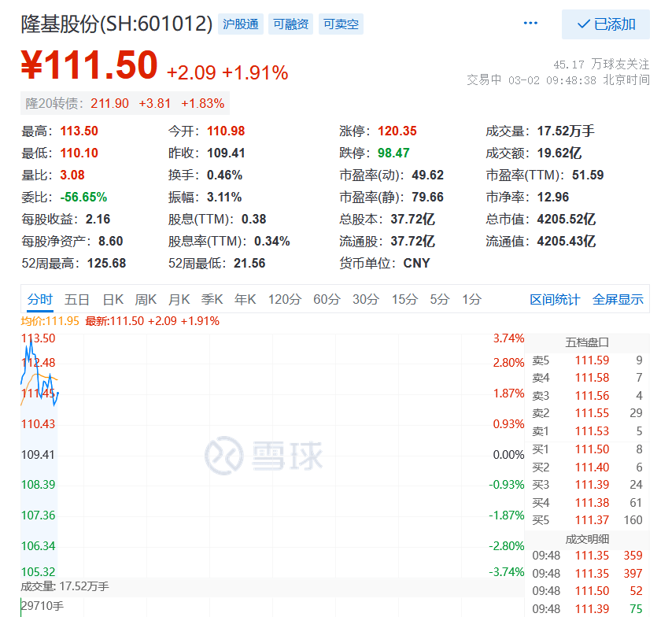Click the 卖5 row at 111.59
The image size is (672, 617).
587,360
